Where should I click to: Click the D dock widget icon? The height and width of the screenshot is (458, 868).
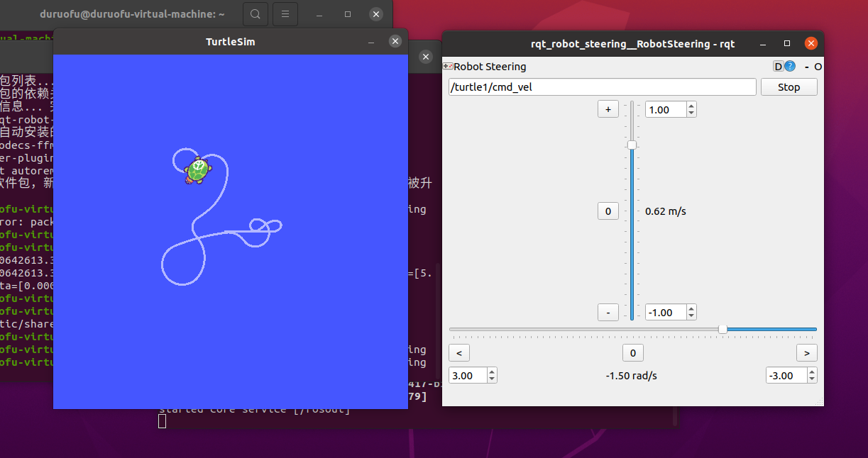click(x=778, y=67)
